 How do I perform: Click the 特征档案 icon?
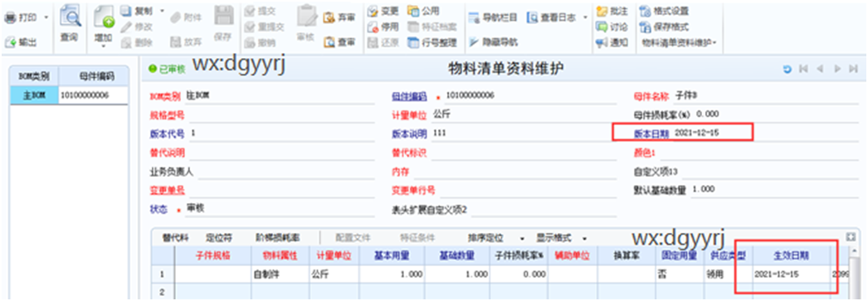(x=413, y=27)
